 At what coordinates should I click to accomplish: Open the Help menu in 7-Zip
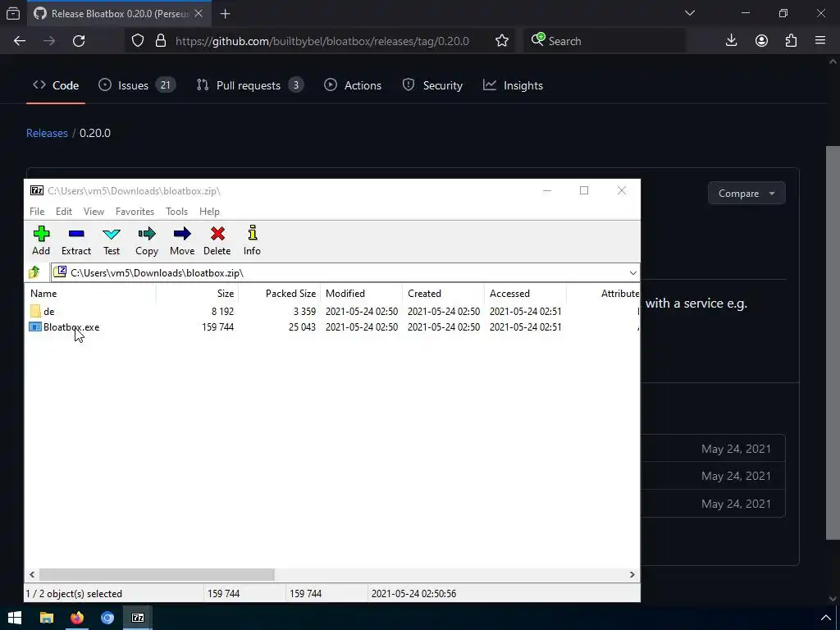(x=209, y=212)
